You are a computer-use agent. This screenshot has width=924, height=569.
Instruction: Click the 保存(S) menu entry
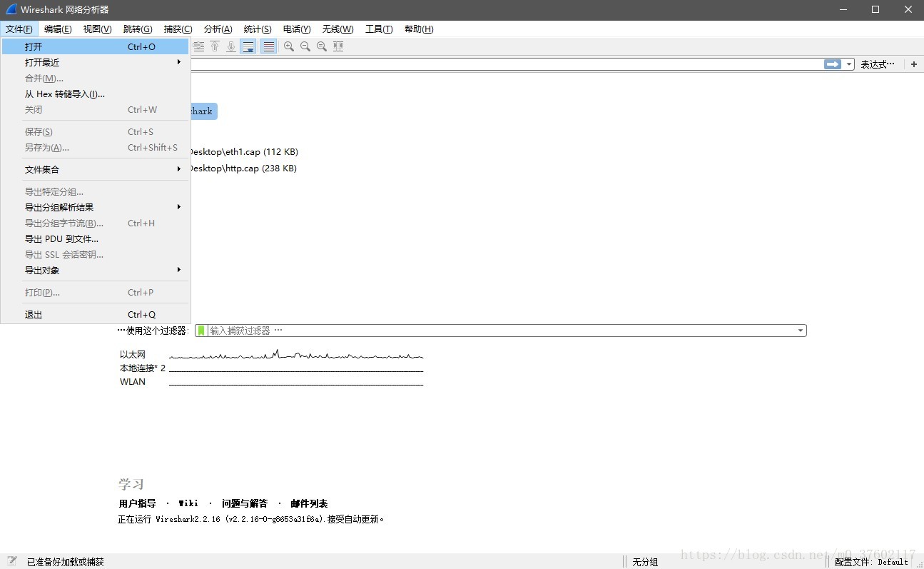[96, 131]
